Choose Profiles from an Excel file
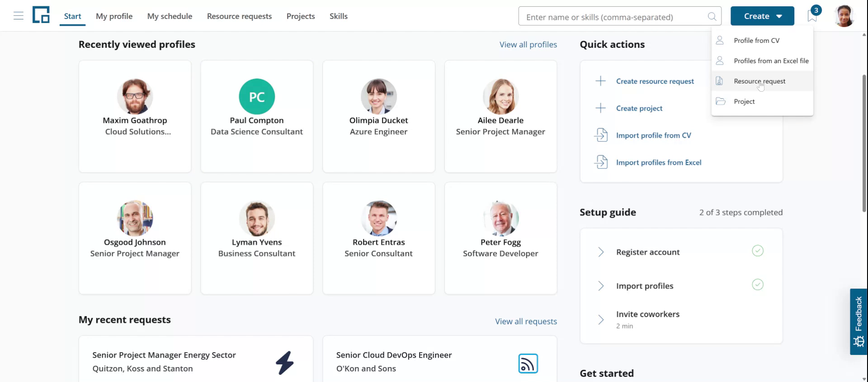The height and width of the screenshot is (382, 868). [x=762, y=61]
